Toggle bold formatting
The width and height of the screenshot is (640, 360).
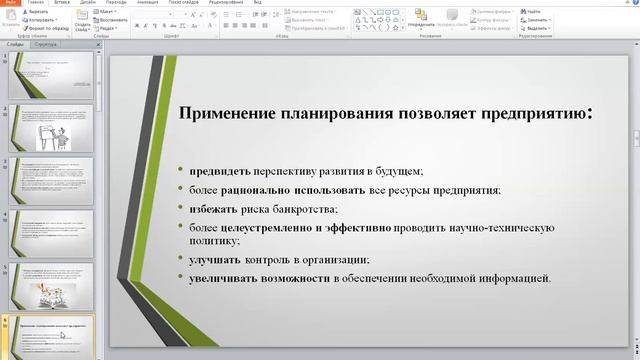point(137,26)
